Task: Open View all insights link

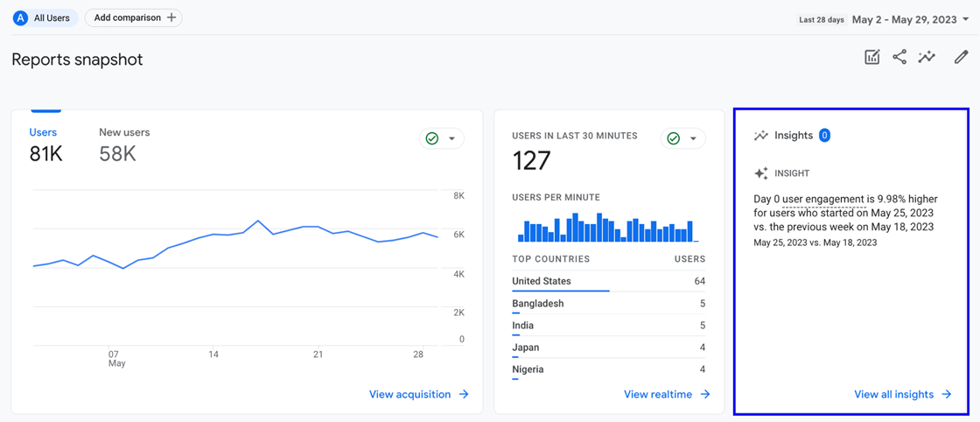Action: click(x=902, y=395)
